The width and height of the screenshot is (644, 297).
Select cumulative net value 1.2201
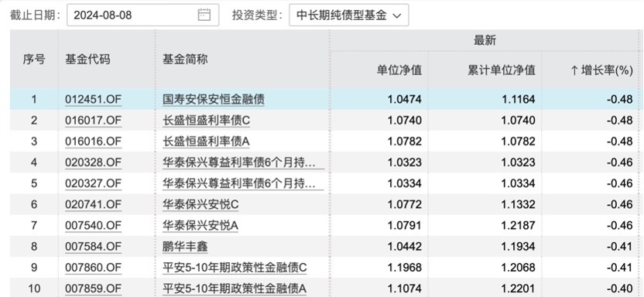[519, 288]
